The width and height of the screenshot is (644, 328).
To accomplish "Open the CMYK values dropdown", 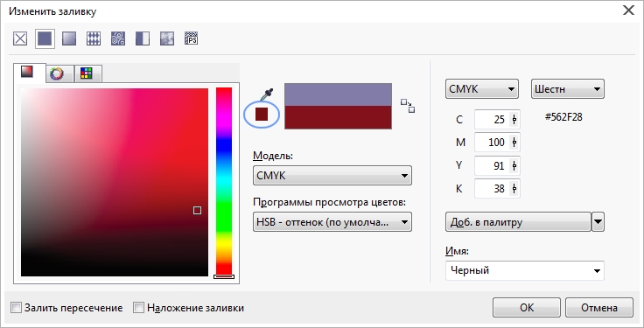I will (482, 89).
